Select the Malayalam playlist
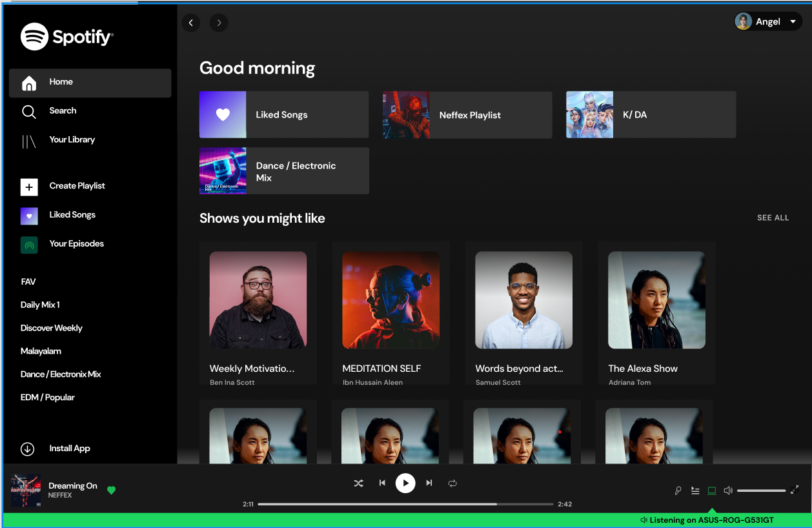This screenshot has height=528, width=812. tap(41, 351)
